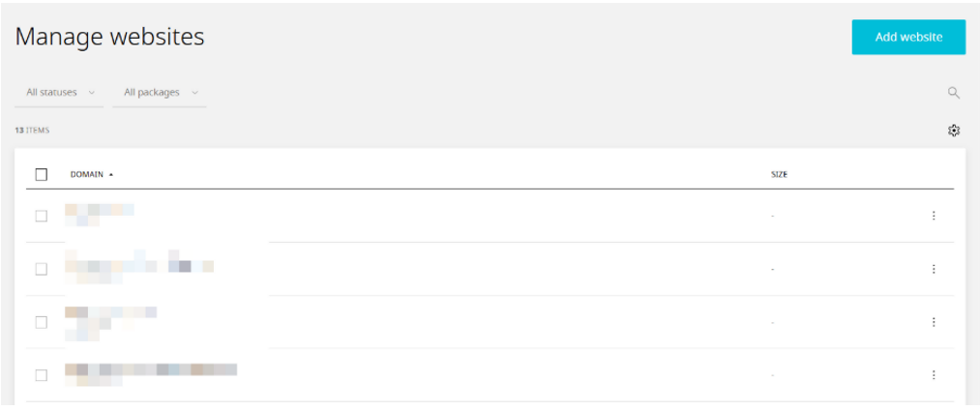
Task: Sort by the SIZE column header
Action: (x=779, y=175)
